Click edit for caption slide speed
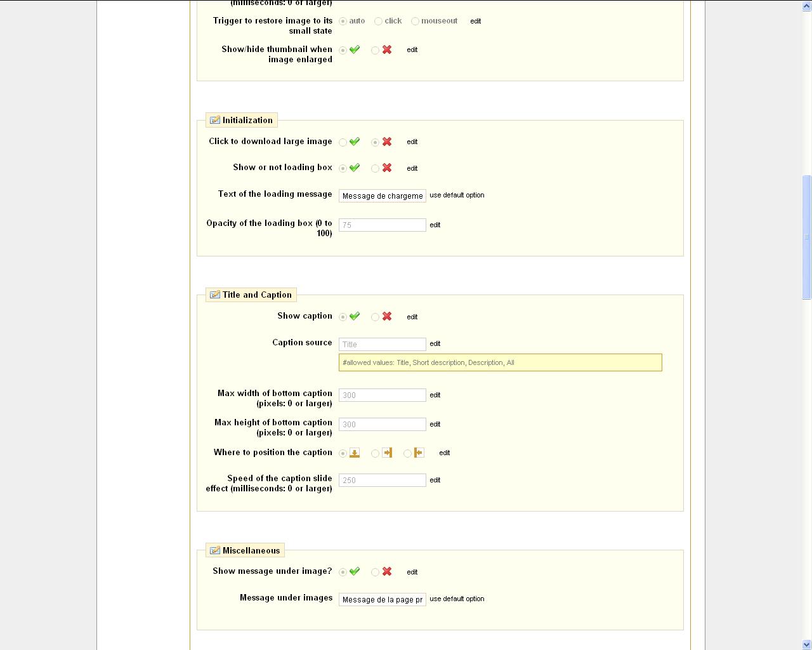Image resolution: width=812 pixels, height=650 pixels. [x=435, y=480]
